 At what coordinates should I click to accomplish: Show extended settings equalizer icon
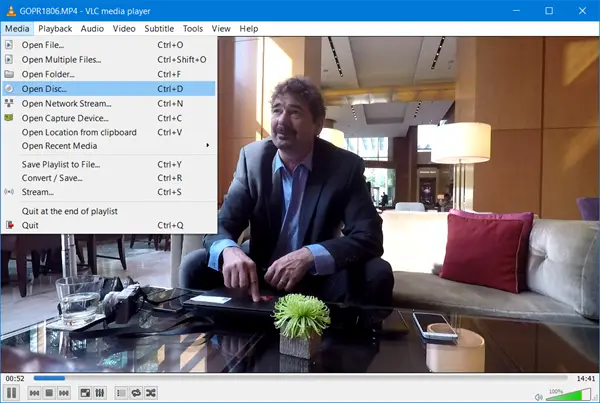(99, 393)
